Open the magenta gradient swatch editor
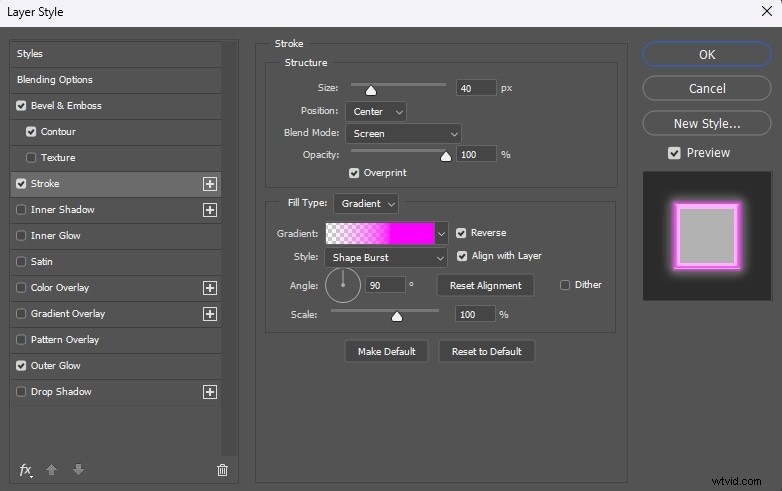 click(380, 233)
